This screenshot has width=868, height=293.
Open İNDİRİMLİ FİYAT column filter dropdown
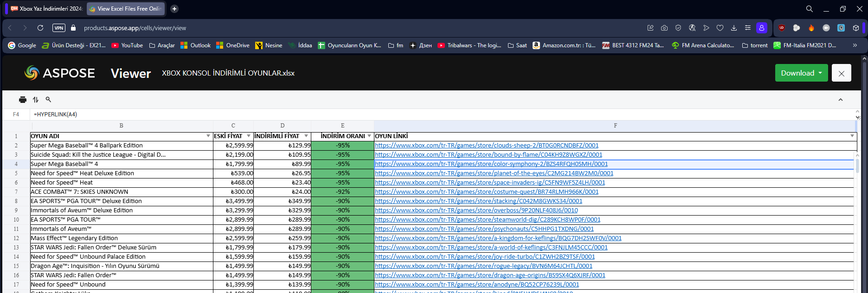click(306, 136)
